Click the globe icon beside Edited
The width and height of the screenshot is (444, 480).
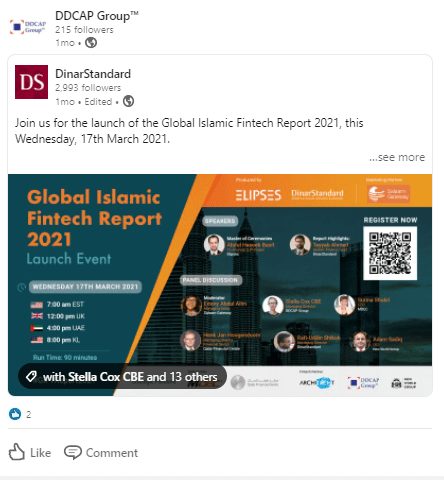(x=128, y=101)
